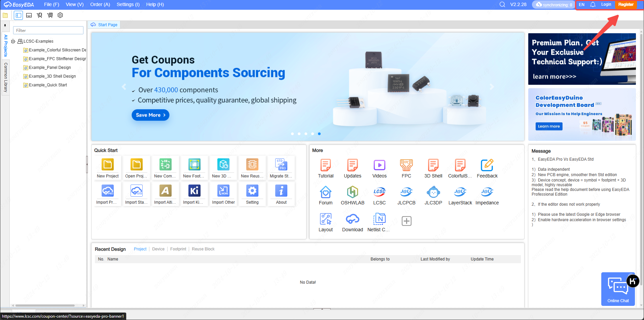Open the Import Other icon
The width and height of the screenshot is (644, 320).
[x=223, y=194]
